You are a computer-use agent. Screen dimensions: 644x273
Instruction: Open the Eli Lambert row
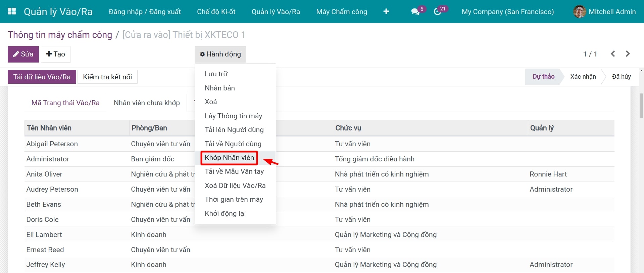click(319, 235)
